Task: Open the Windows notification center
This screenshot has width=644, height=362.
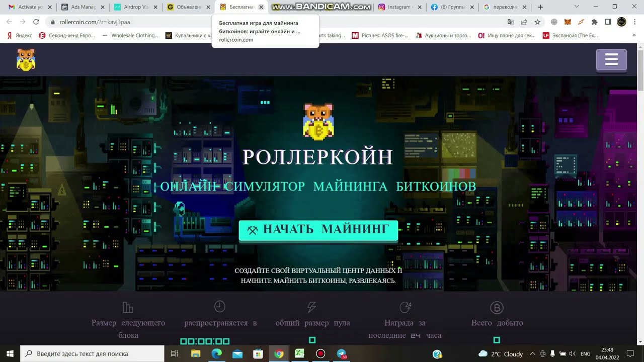Action: click(630, 353)
